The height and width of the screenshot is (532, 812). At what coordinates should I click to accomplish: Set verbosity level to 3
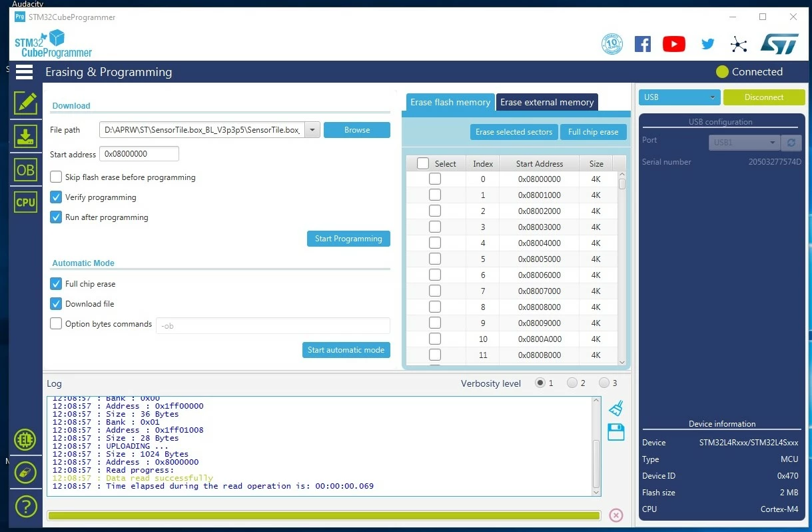click(604, 383)
